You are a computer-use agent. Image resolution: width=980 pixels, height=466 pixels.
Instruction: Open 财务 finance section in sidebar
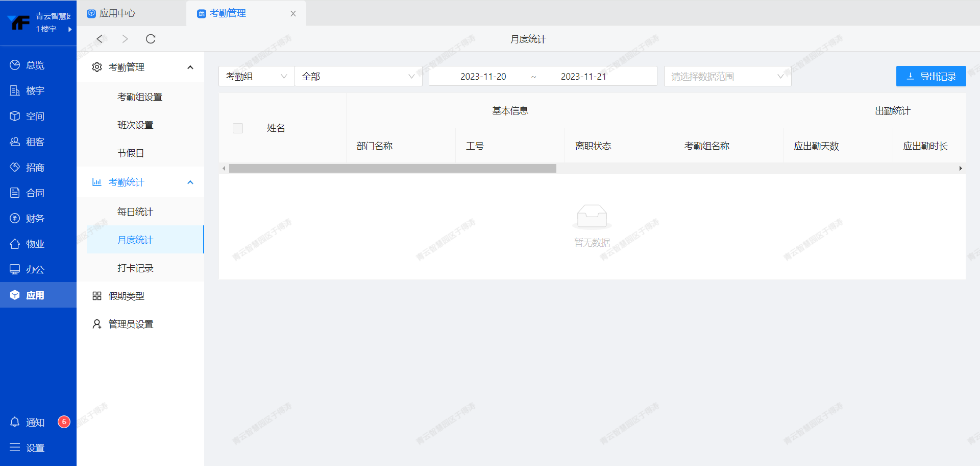[x=35, y=218]
